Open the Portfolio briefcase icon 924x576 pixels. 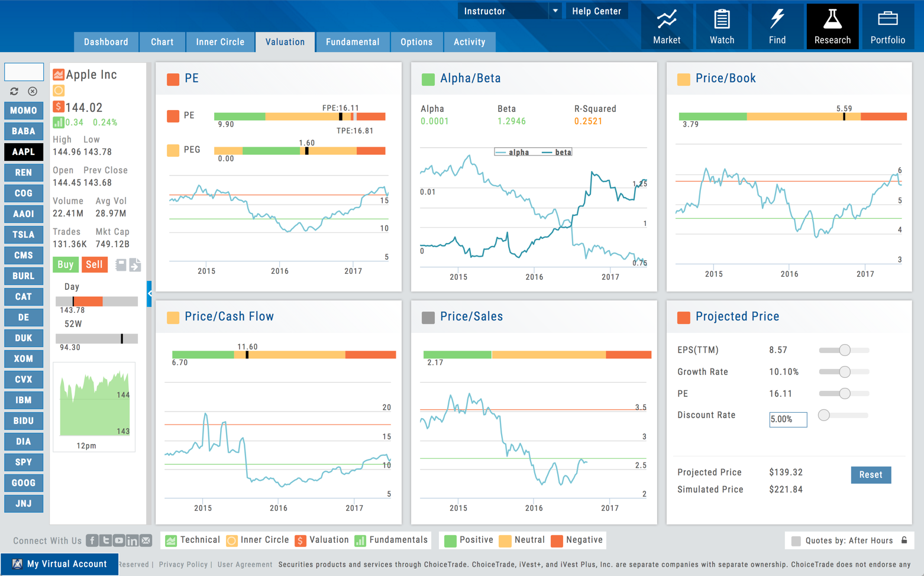click(x=887, y=20)
